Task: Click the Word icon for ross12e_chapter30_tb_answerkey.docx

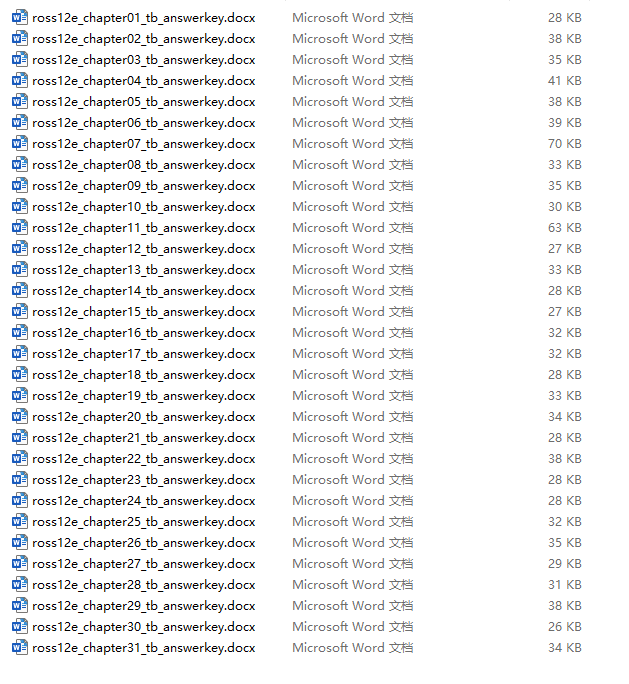Action: (20, 627)
